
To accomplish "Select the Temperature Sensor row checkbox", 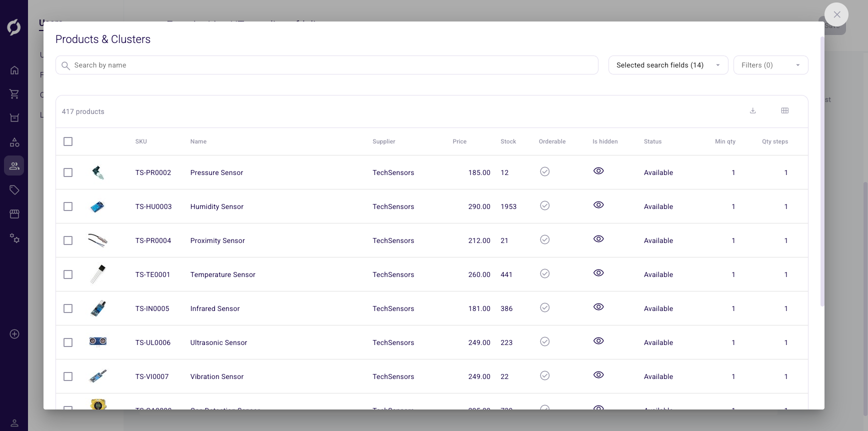I will click(x=68, y=274).
